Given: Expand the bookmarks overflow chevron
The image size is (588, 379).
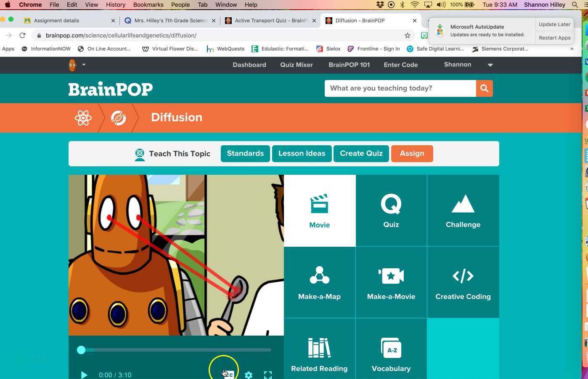Looking at the screenshot, I should point(572,49).
